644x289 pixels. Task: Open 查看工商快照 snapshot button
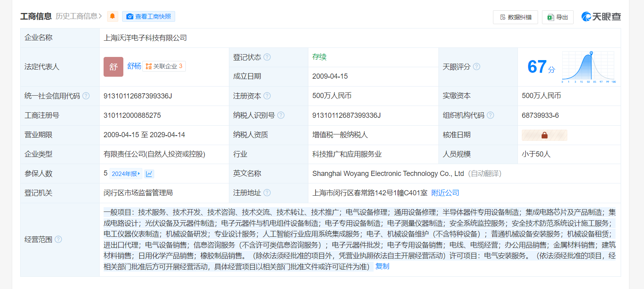(x=149, y=16)
